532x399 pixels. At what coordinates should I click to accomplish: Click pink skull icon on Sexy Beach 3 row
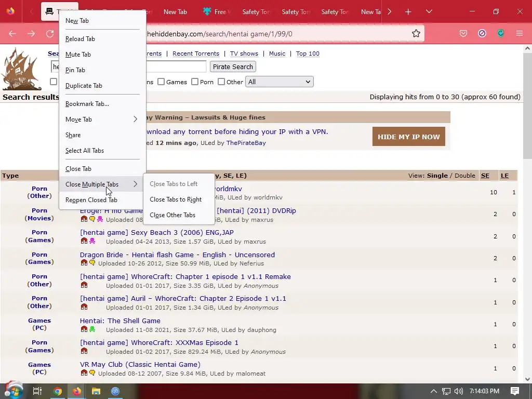[92, 241]
